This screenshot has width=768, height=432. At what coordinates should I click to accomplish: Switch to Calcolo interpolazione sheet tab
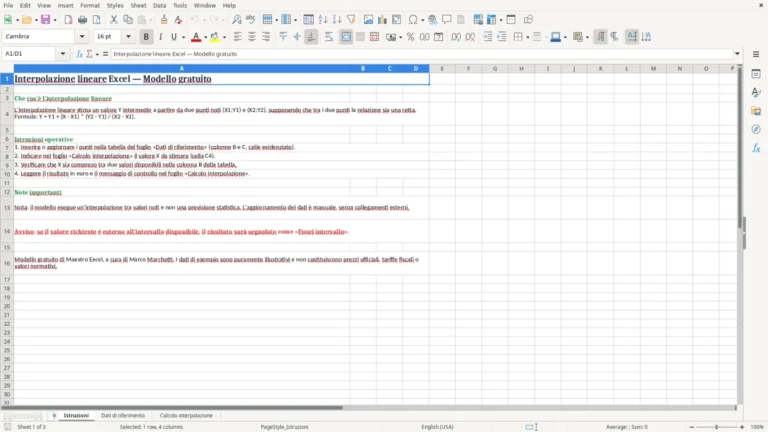pos(186,415)
